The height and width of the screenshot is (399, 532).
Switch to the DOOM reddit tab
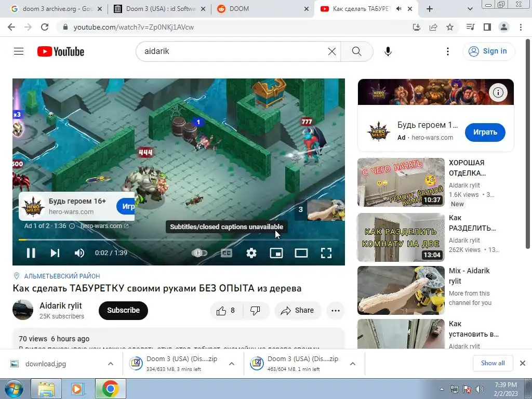tap(262, 9)
